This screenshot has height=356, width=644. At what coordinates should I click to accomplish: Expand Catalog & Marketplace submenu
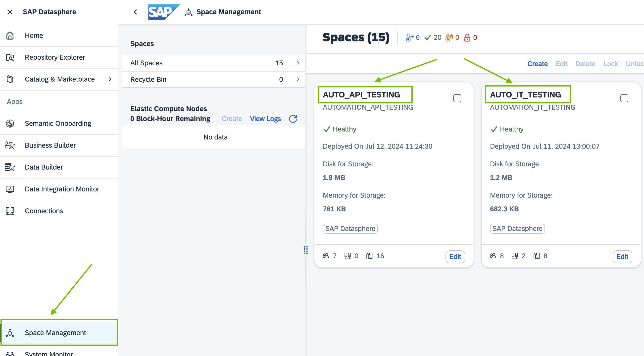point(110,79)
